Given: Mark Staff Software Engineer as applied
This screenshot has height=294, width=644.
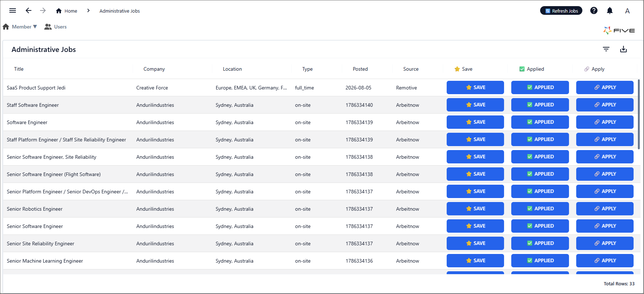Looking at the screenshot, I should pyautogui.click(x=540, y=105).
